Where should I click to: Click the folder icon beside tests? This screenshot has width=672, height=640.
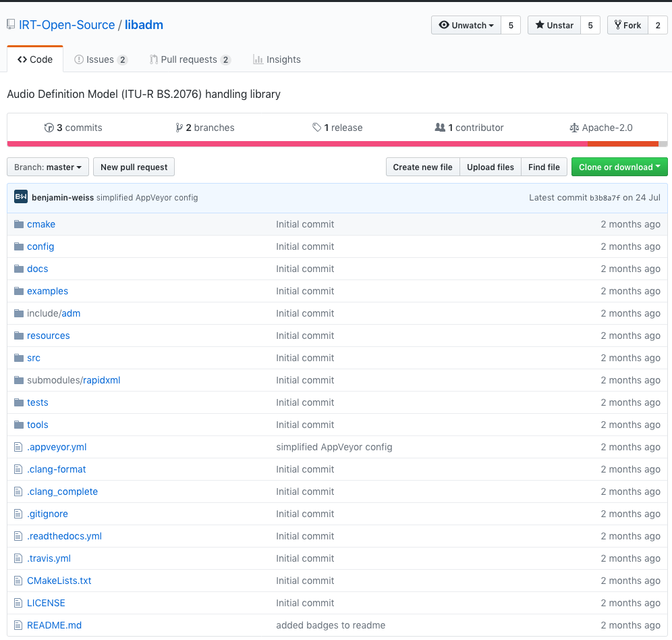pos(18,402)
